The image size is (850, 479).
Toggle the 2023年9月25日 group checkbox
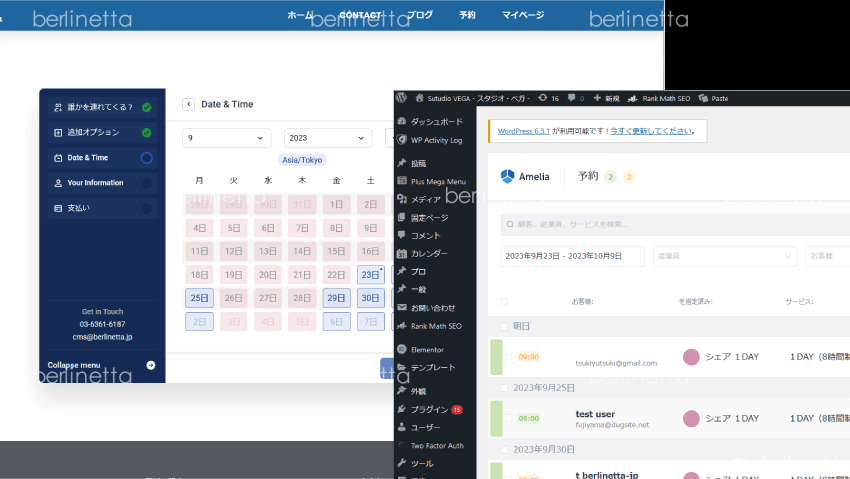point(504,388)
